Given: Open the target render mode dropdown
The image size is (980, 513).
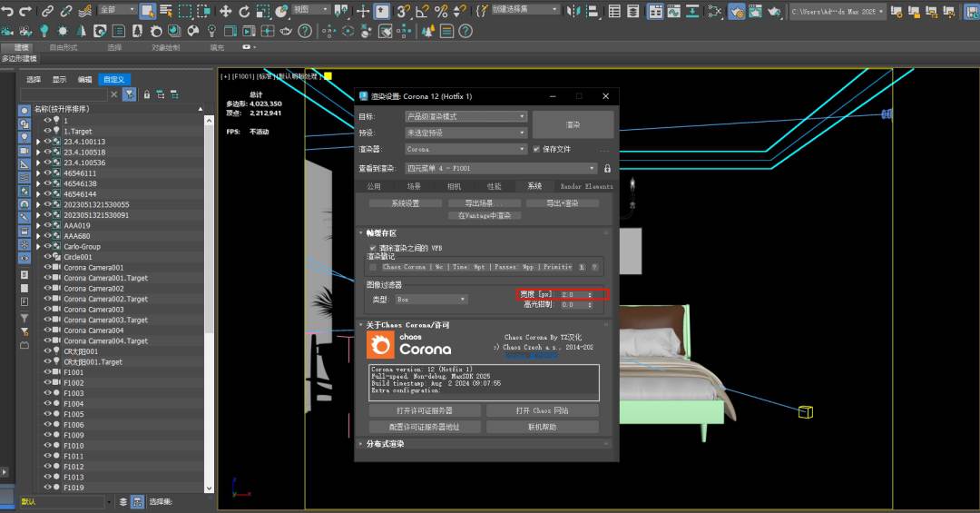Looking at the screenshot, I should (x=465, y=116).
